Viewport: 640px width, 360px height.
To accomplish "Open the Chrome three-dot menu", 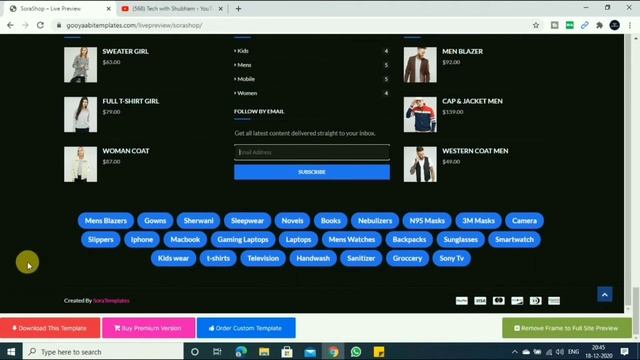I will pos(630,25).
